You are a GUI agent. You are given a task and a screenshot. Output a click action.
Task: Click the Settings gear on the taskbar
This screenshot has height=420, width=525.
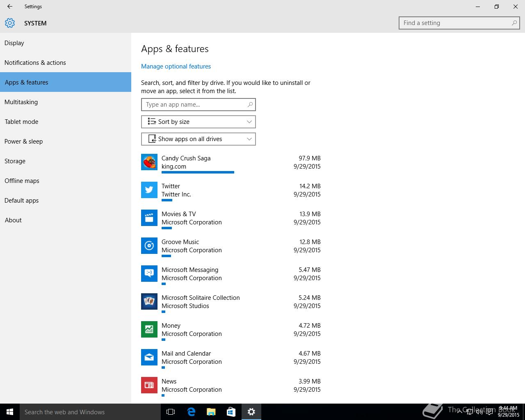pos(251,412)
